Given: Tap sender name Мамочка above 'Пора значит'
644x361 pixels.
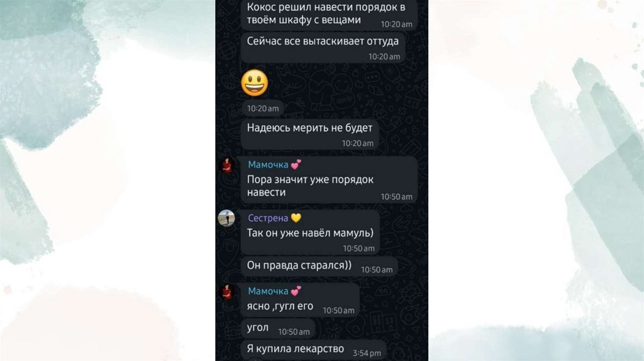Looking at the screenshot, I should [x=268, y=165].
